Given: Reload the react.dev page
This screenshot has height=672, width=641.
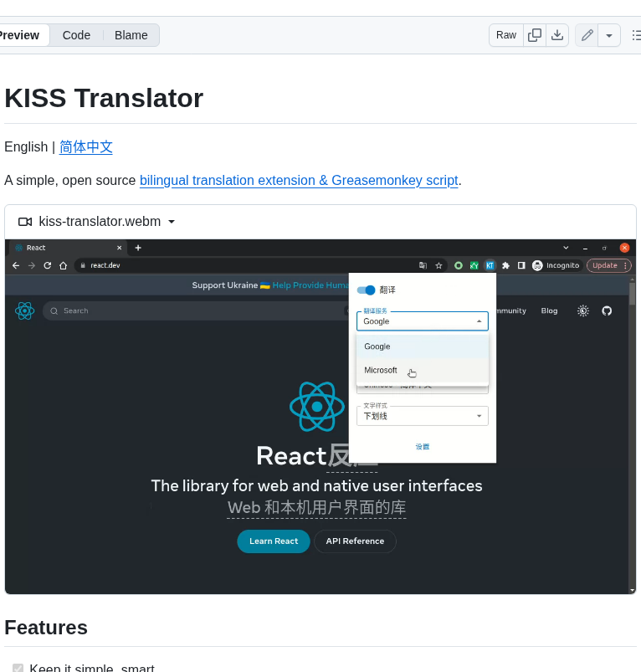Looking at the screenshot, I should (48, 266).
